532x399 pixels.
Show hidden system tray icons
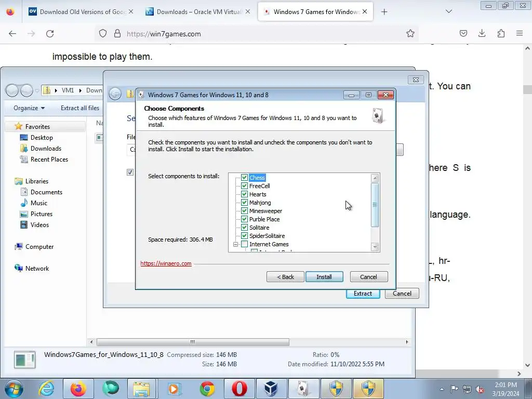(x=442, y=389)
